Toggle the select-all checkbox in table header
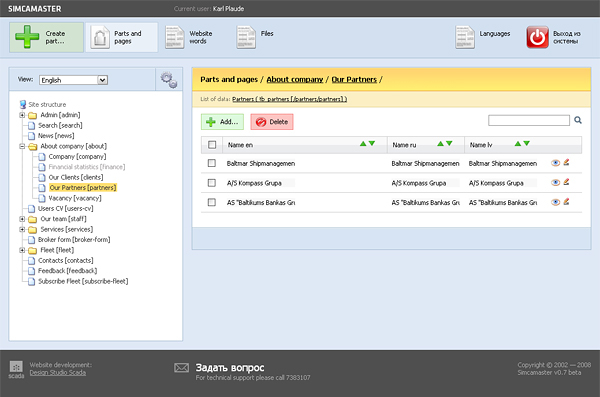This screenshot has width=600, height=397. (212, 145)
